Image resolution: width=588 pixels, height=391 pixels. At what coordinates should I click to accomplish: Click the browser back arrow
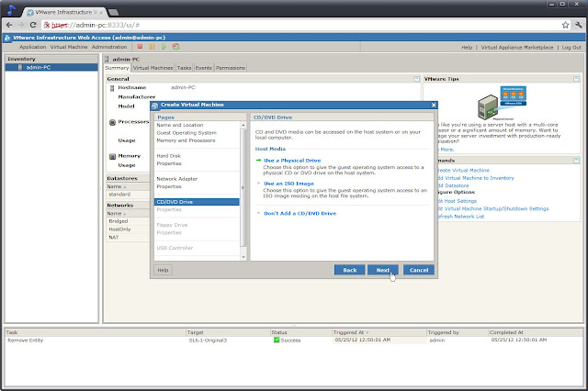(9, 25)
